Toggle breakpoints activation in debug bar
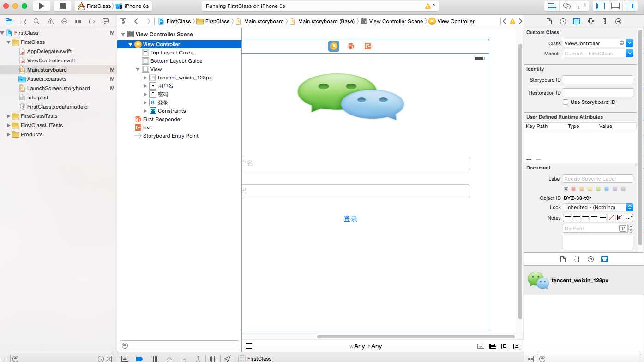 click(x=139, y=359)
